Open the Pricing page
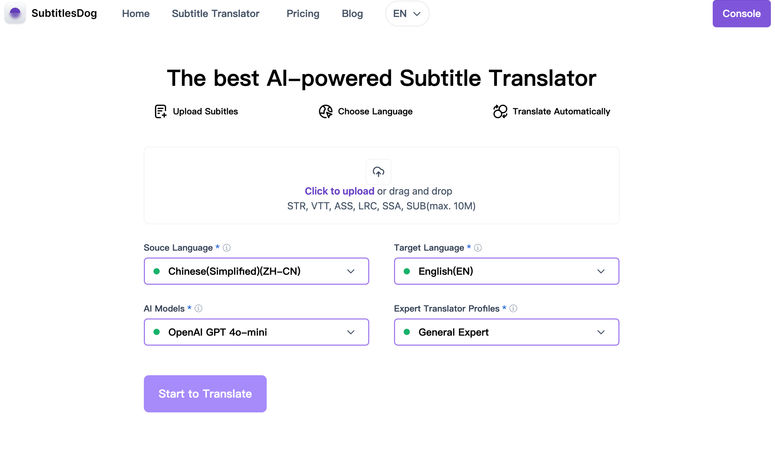 point(303,14)
